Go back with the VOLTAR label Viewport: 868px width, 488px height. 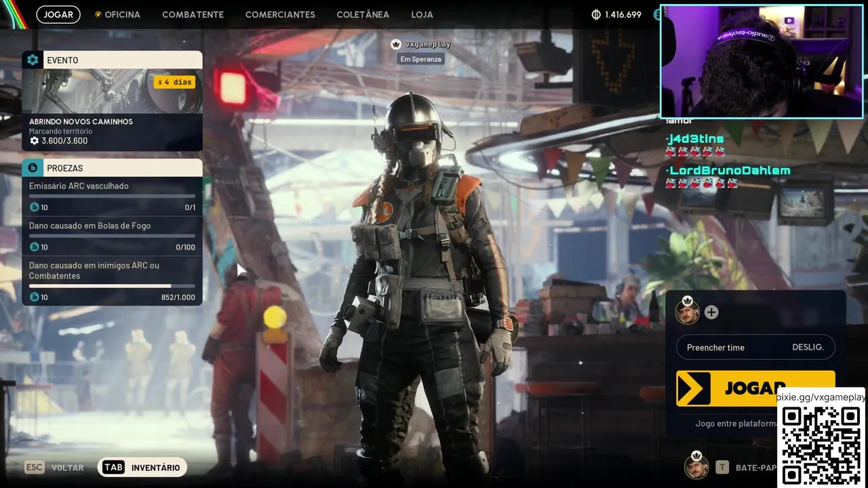coord(68,468)
